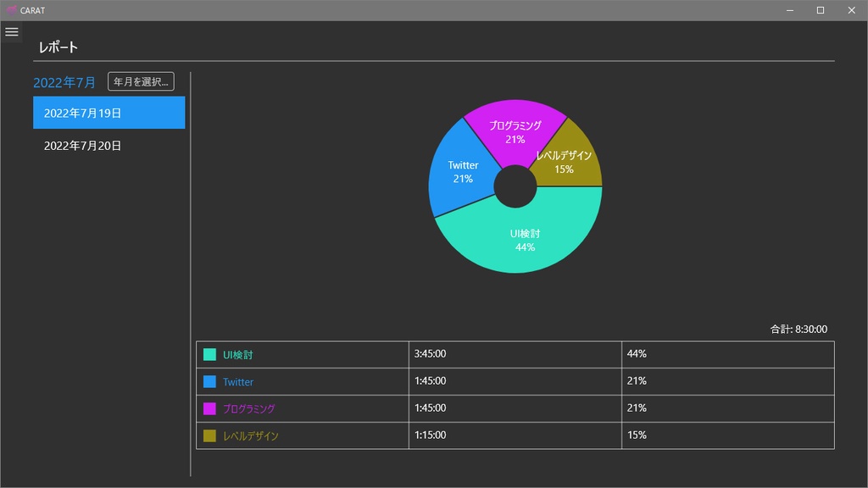Click the 2022年7月 month heading
Screen dimensions: 868x488
[x=64, y=82]
